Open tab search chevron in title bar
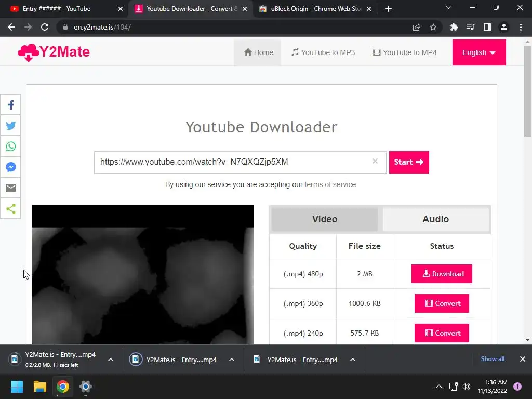 tap(448, 7)
